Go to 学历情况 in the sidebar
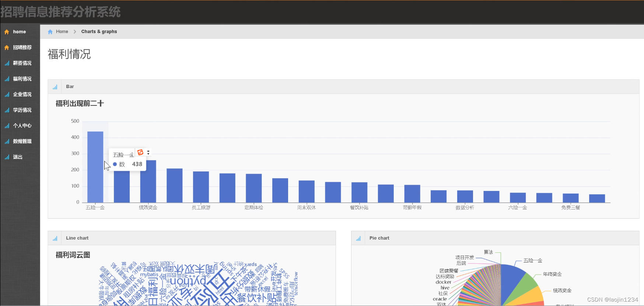Viewport: 644px width, 306px height. 22,110
